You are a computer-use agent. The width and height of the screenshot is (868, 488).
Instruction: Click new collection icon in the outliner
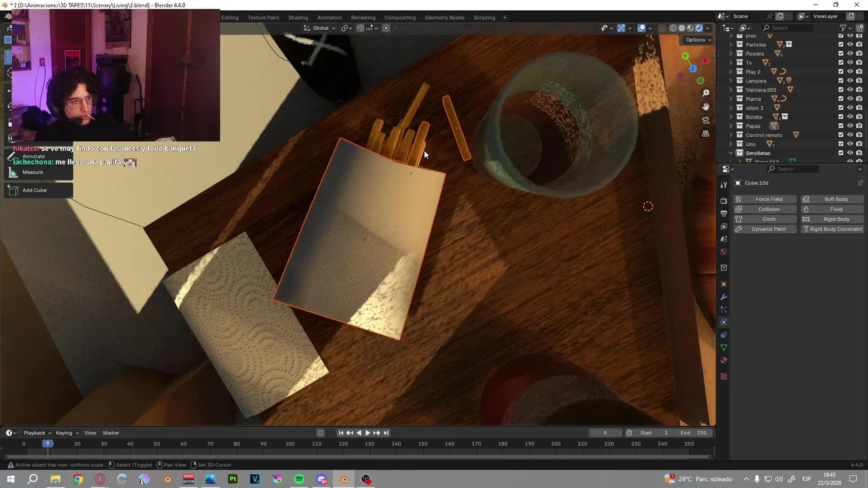click(x=860, y=28)
